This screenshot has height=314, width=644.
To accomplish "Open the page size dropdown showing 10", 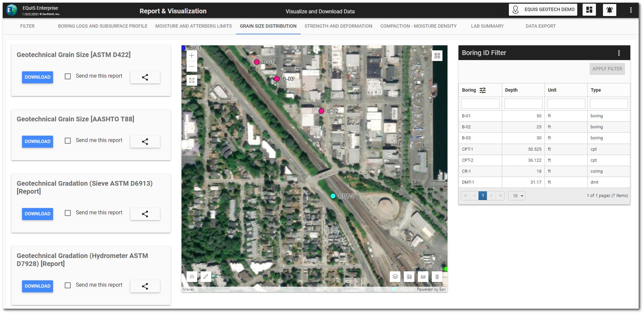I will point(517,196).
